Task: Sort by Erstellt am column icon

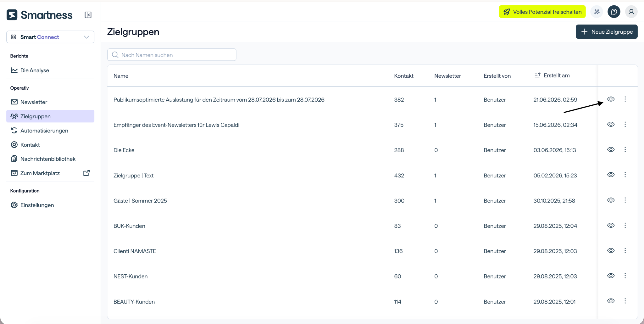Action: coord(537,75)
